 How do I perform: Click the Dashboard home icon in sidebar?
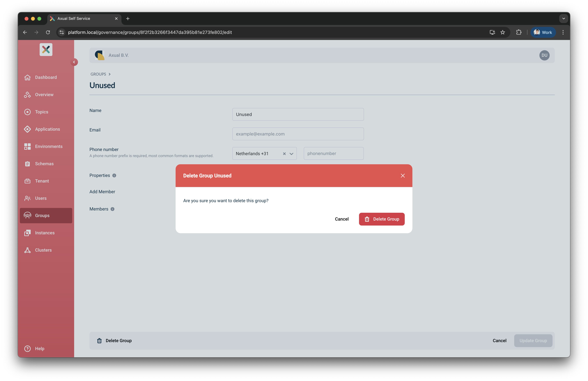point(27,77)
